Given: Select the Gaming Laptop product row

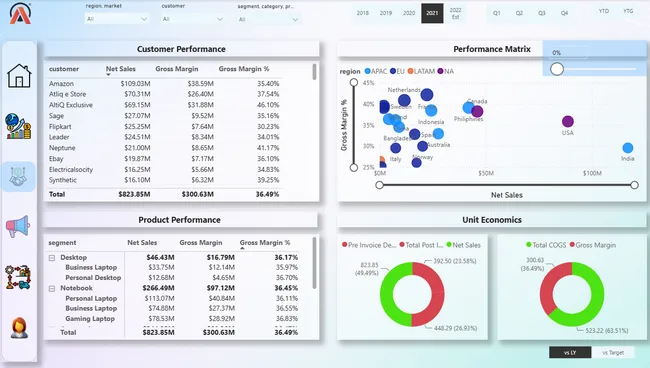Looking at the screenshot, I should click(x=173, y=319).
